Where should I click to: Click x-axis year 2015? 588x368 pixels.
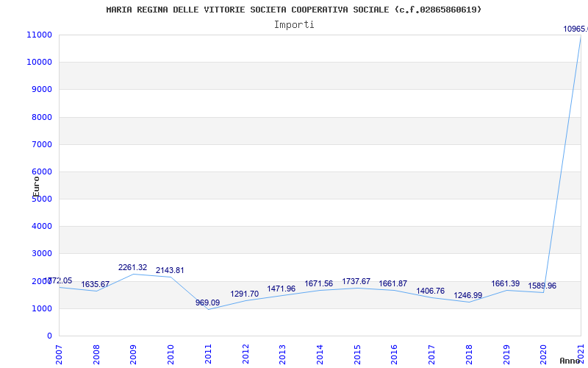click(357, 354)
